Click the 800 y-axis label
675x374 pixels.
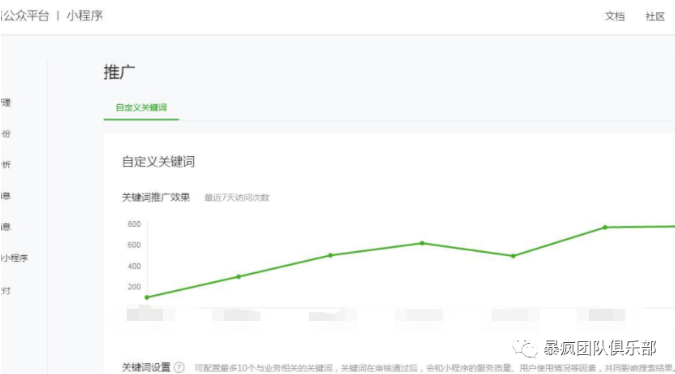pos(134,224)
